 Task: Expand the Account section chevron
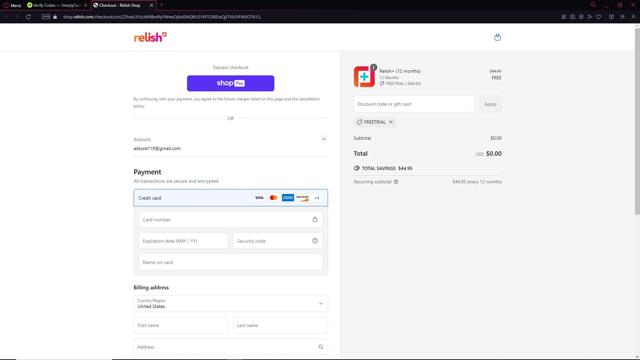coord(324,139)
